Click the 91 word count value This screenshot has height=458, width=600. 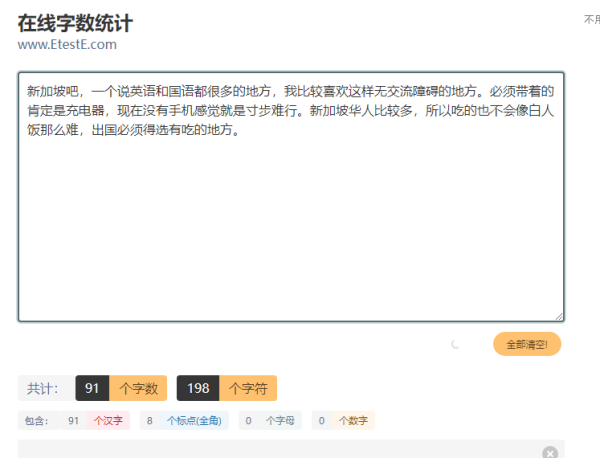pyautogui.click(x=92, y=388)
